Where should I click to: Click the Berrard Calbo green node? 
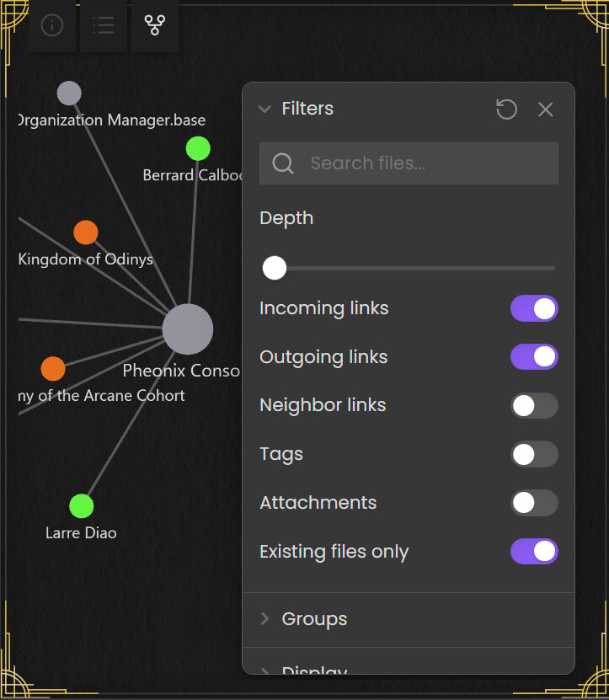198,148
